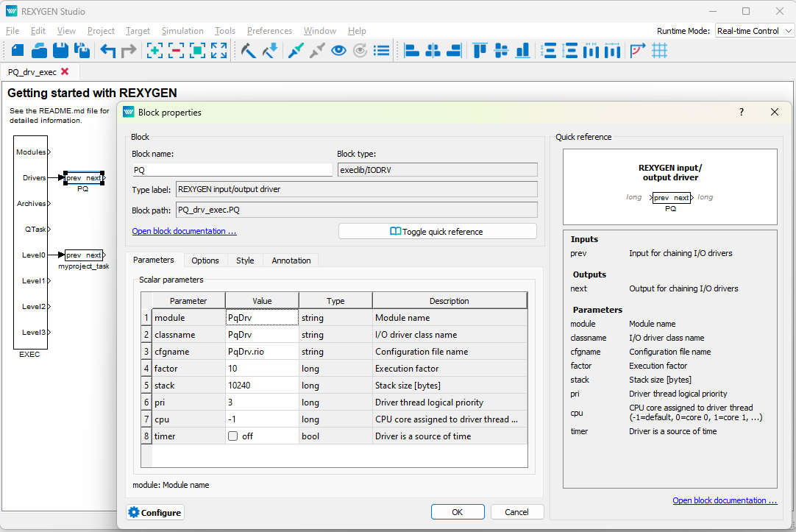796x532 pixels.
Task: Click the Configure button
Action: point(154,512)
